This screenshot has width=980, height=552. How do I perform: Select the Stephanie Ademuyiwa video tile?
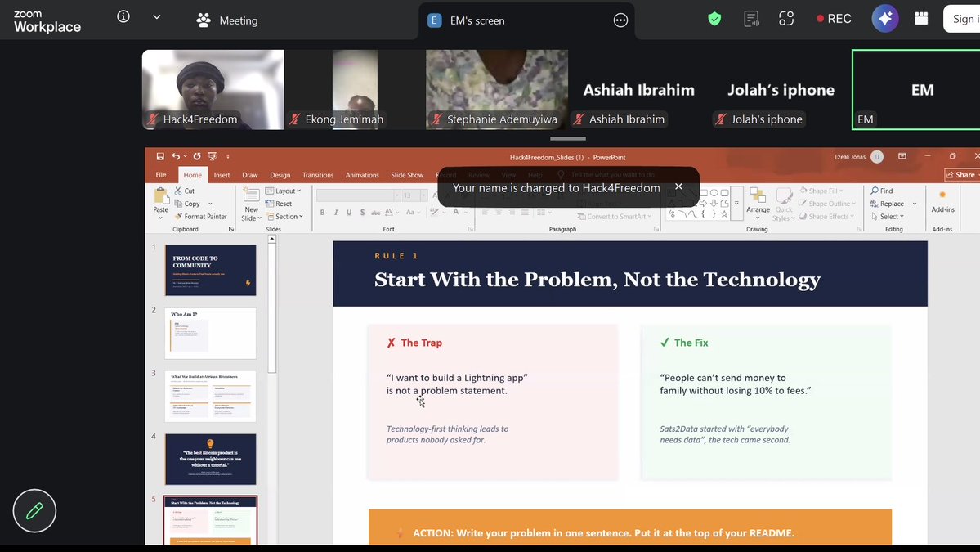(x=497, y=89)
